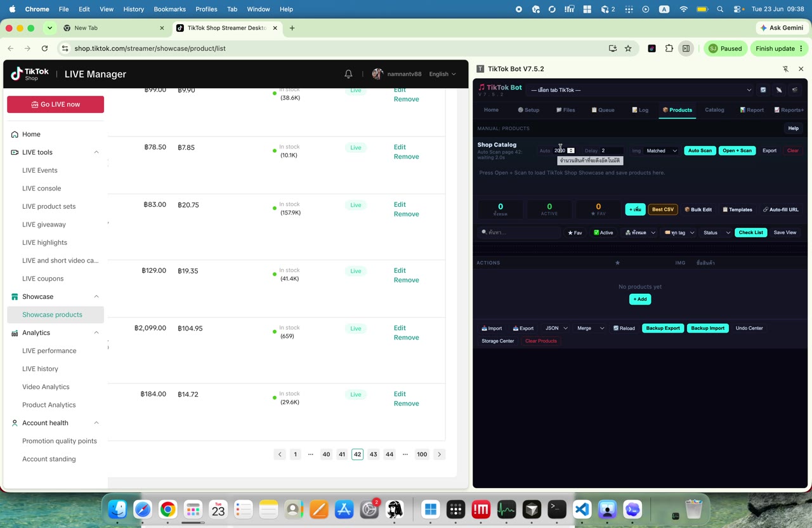Click the TikTok Shop logo
Screen dimensions: 812x528
(x=30, y=74)
